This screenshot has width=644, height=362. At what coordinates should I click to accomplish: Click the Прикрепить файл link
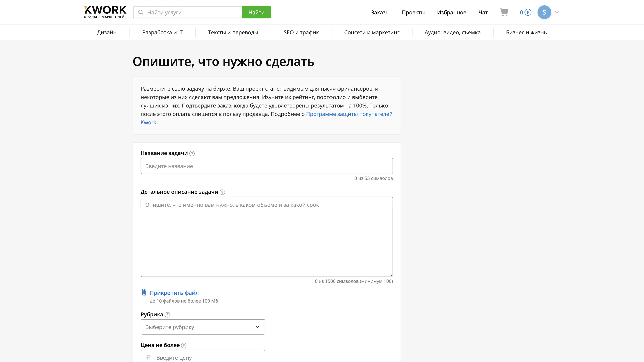click(174, 293)
